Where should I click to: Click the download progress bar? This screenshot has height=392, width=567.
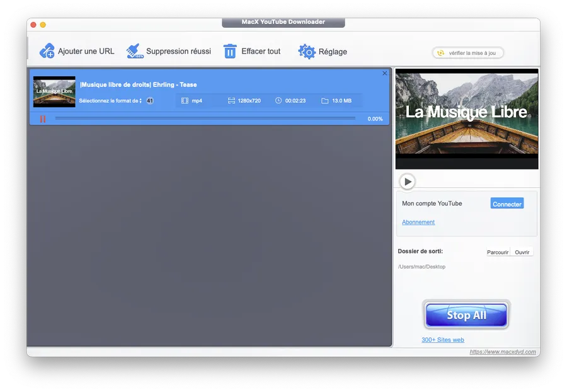pyautogui.click(x=205, y=118)
